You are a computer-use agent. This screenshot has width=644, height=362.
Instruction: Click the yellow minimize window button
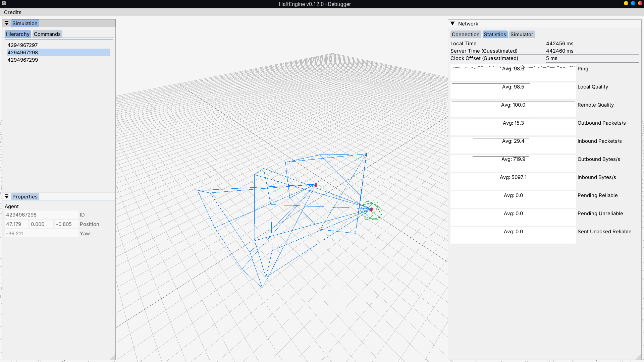pos(626,3)
